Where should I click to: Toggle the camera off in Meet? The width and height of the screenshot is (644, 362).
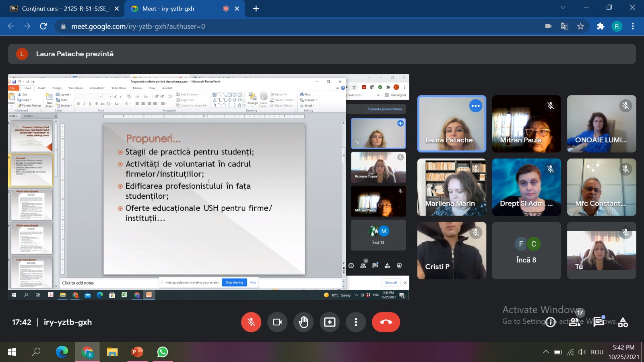pyautogui.click(x=277, y=322)
